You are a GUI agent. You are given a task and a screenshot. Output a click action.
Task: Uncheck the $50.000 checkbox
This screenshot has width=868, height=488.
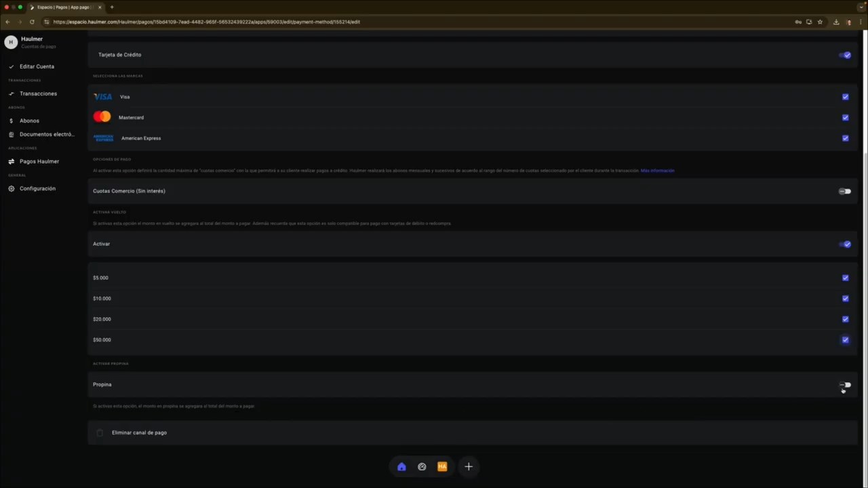coord(845,340)
